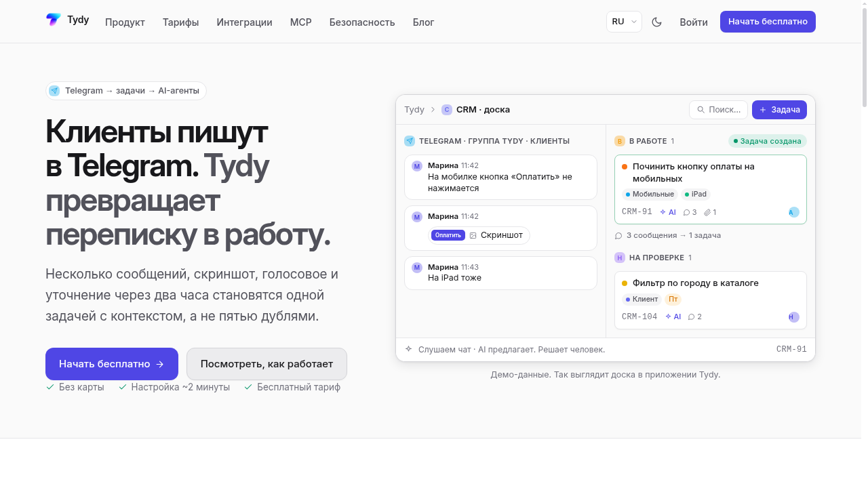
Task: Open the RU language dropdown
Action: [624, 22]
